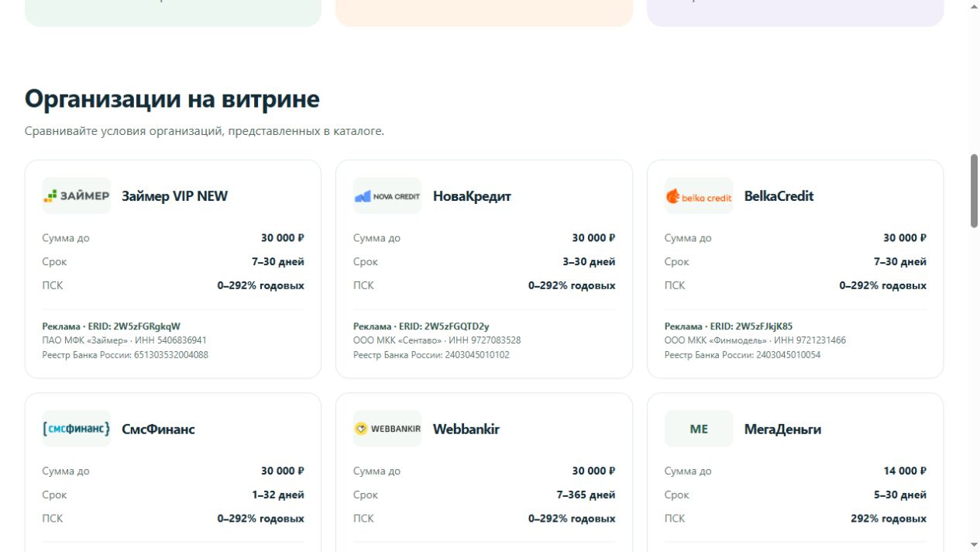The image size is (980, 552).
Task: Click 7–30 дней term in Займер card
Action: coord(278,262)
